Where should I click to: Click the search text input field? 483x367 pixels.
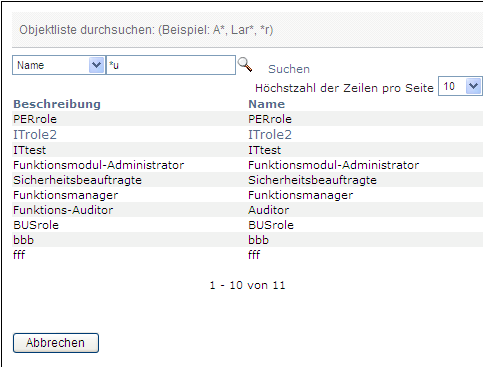[x=171, y=65]
